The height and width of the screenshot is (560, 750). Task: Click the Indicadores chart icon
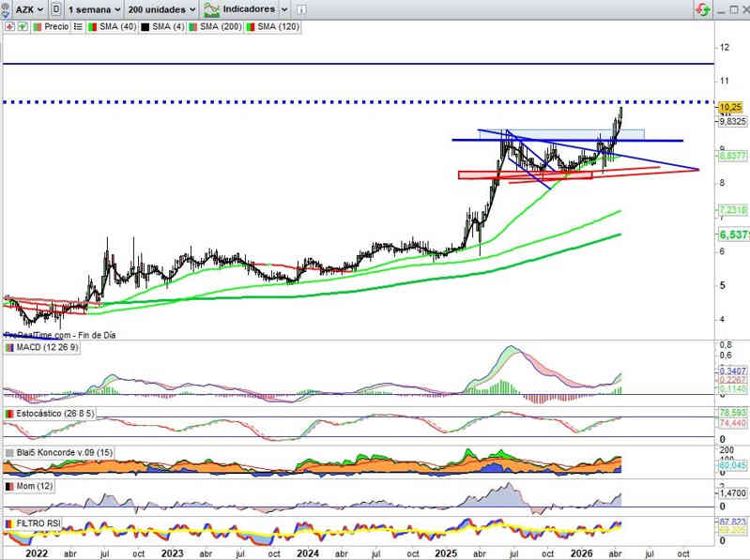212,9
